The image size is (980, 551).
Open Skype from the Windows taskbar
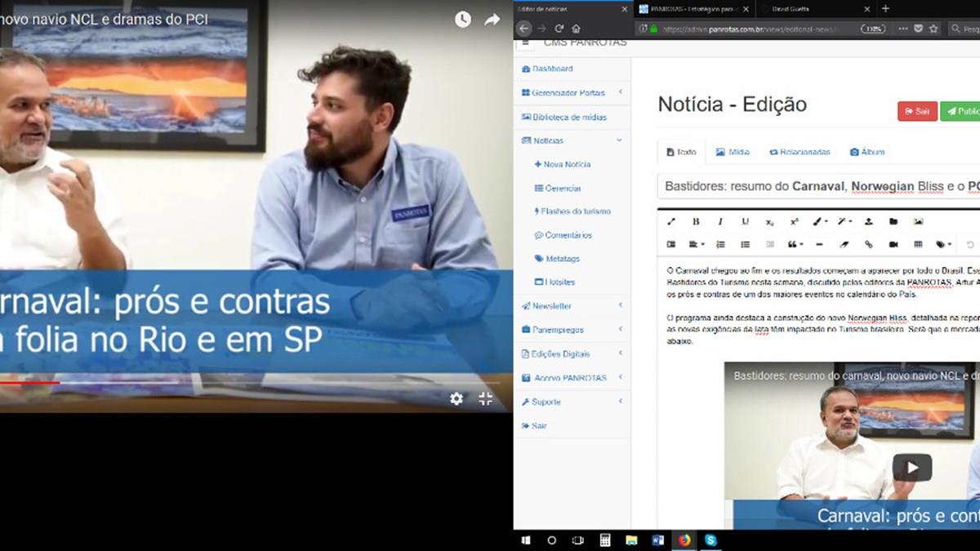(710, 540)
